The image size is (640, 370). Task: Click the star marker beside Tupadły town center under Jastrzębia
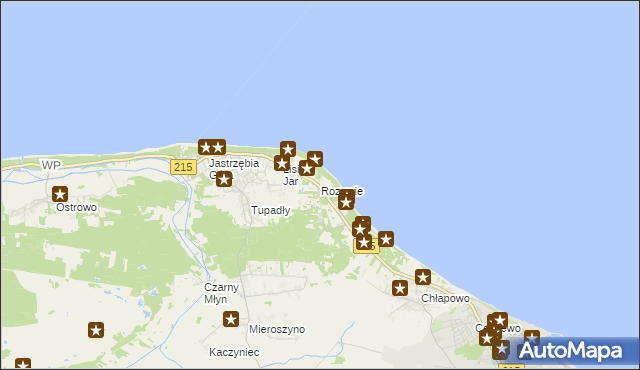click(224, 179)
